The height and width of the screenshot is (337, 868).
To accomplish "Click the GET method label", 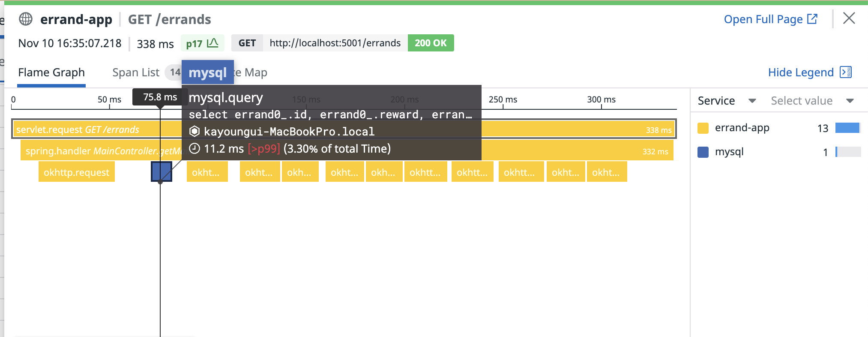I will 247,43.
